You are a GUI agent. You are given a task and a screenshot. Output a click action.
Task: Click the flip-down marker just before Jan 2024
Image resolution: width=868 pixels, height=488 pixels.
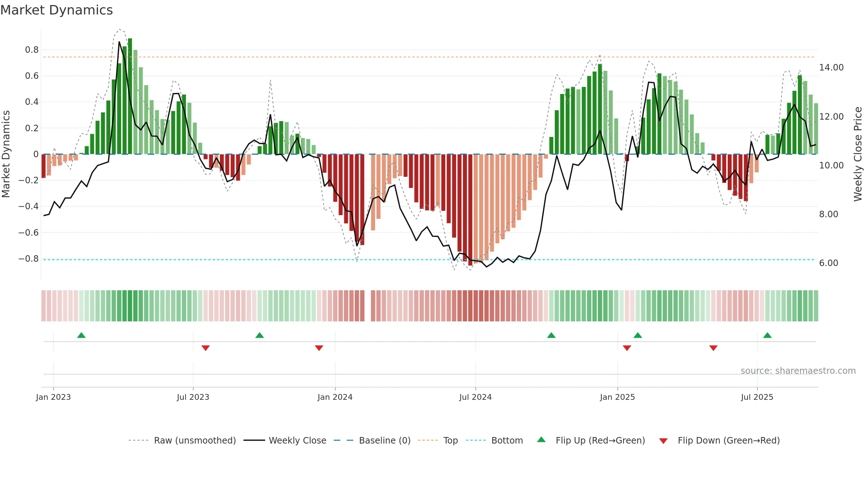[319, 348]
